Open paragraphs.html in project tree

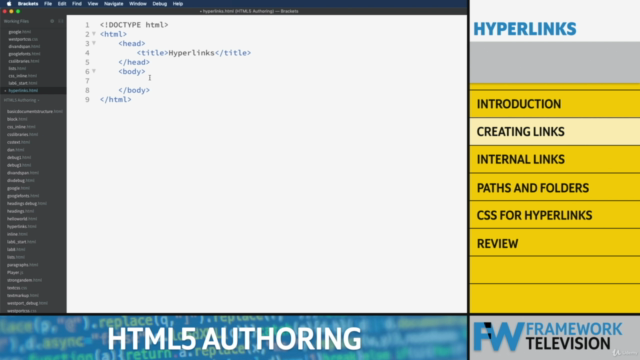click(23, 265)
